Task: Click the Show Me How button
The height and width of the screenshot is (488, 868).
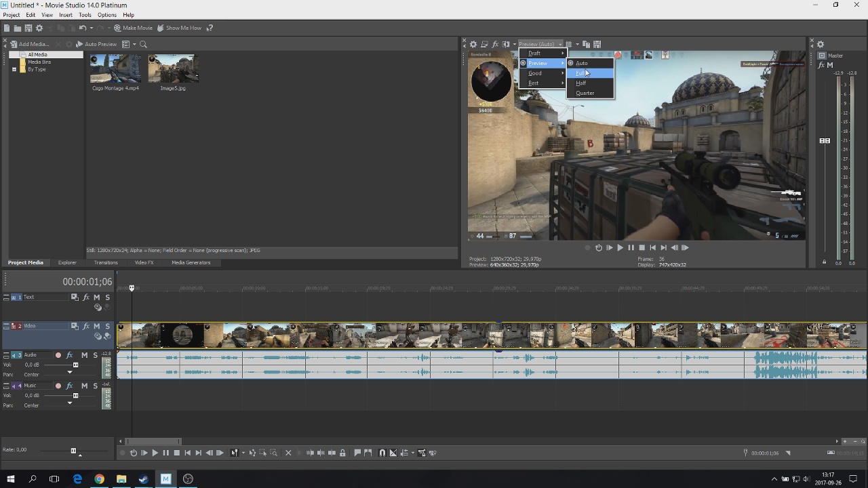Action: [x=179, y=28]
